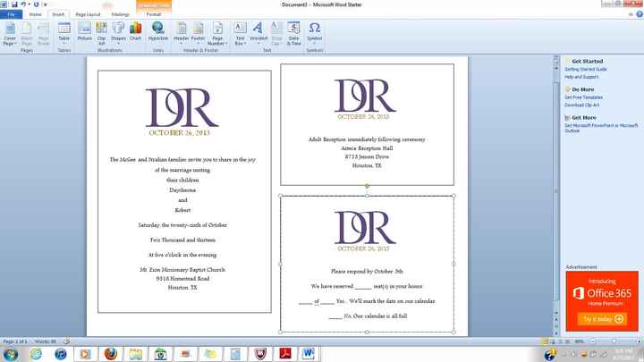
Task: Switch to the Page Layout tab
Action: tap(88, 14)
